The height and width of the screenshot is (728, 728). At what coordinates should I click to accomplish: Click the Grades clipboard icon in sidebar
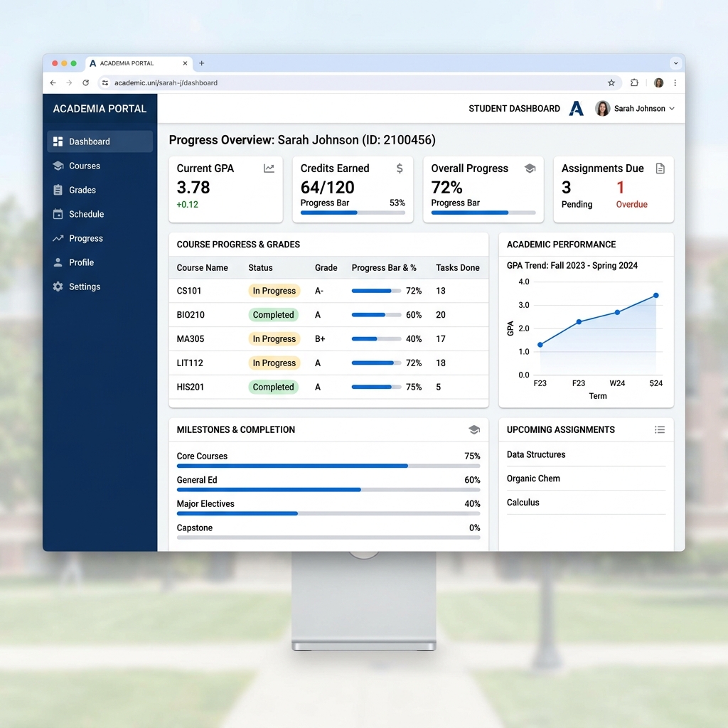pos(58,190)
